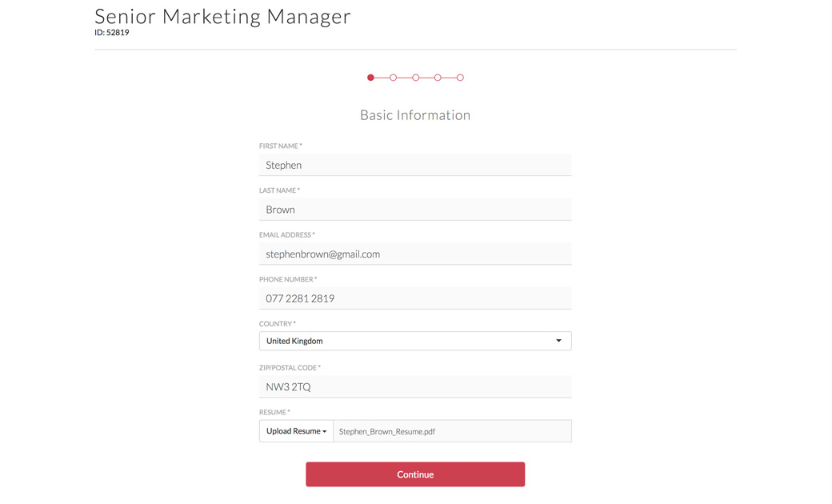Go to the fourth progress step circle

pyautogui.click(x=438, y=78)
